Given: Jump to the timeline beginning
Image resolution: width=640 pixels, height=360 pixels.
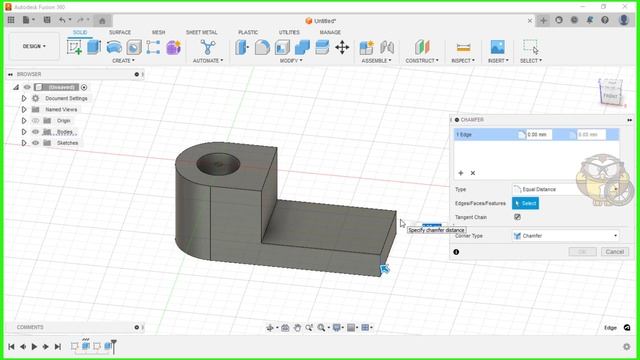Looking at the screenshot, I should click(11, 347).
